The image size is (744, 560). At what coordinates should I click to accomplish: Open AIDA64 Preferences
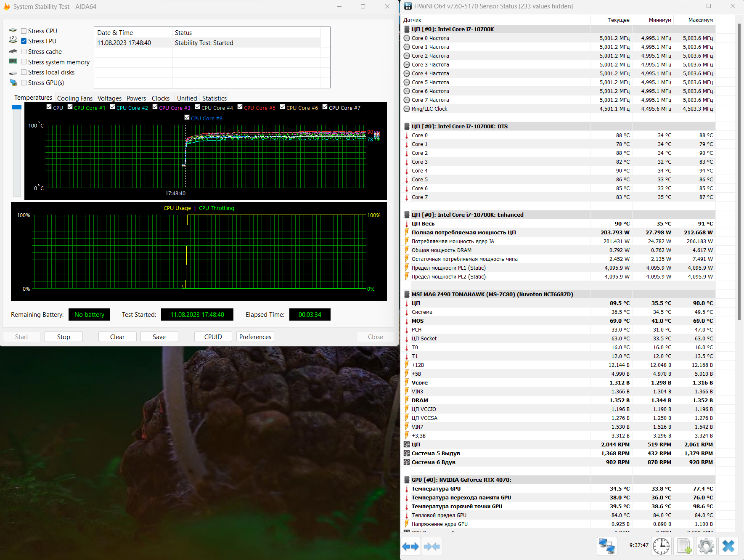click(255, 337)
